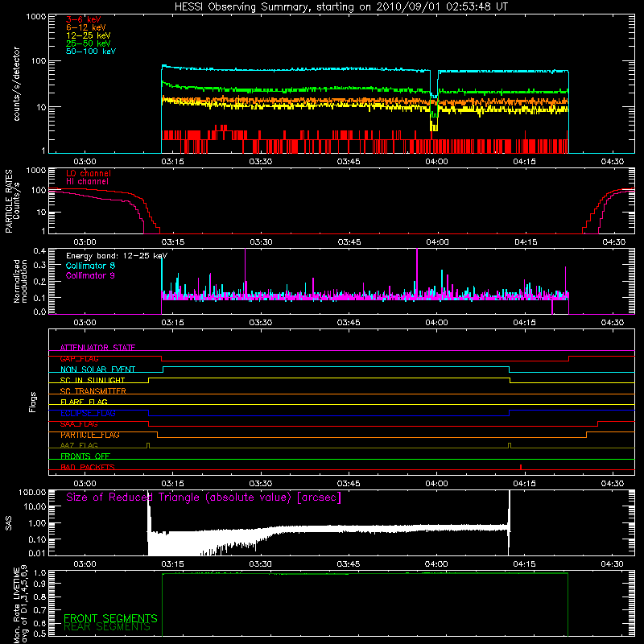The image size is (644, 644).
Task: Click the SAS axis label
Action: pyautogui.click(x=9, y=523)
